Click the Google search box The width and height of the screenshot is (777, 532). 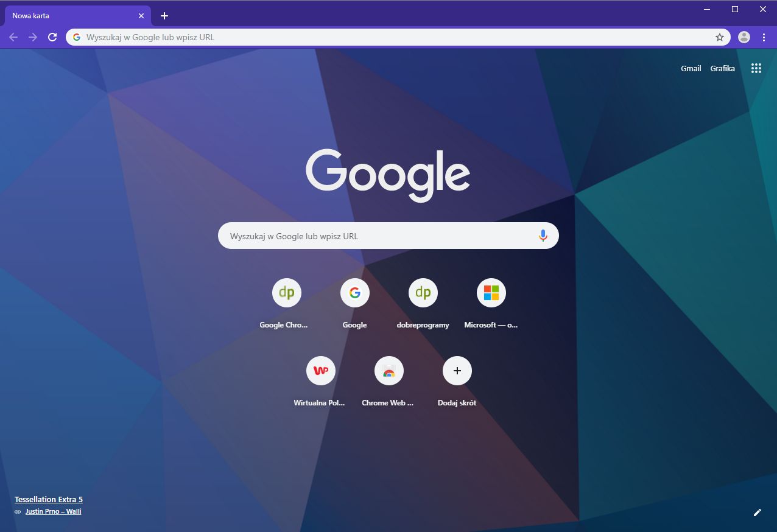click(388, 236)
